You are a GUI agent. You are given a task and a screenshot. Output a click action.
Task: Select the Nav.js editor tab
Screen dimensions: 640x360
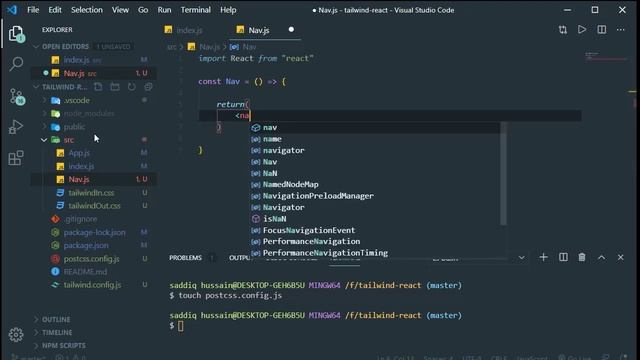pos(259,30)
